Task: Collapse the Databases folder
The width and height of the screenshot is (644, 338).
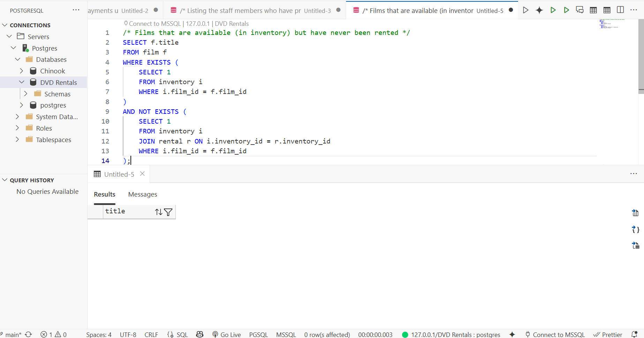Action: 18,59
